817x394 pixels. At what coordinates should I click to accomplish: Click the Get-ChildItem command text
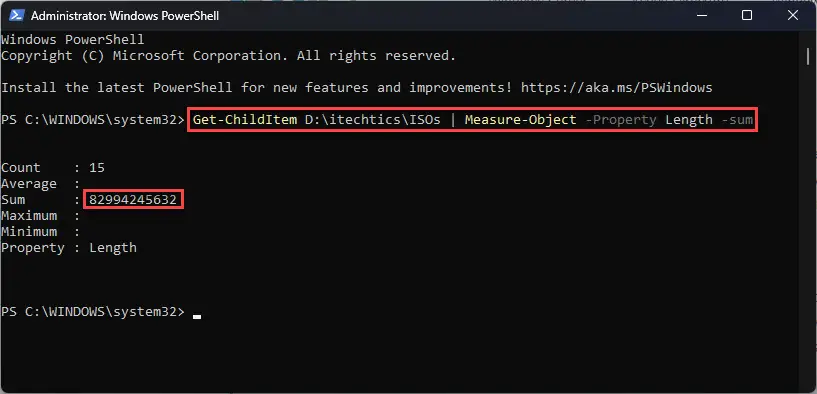coord(245,120)
